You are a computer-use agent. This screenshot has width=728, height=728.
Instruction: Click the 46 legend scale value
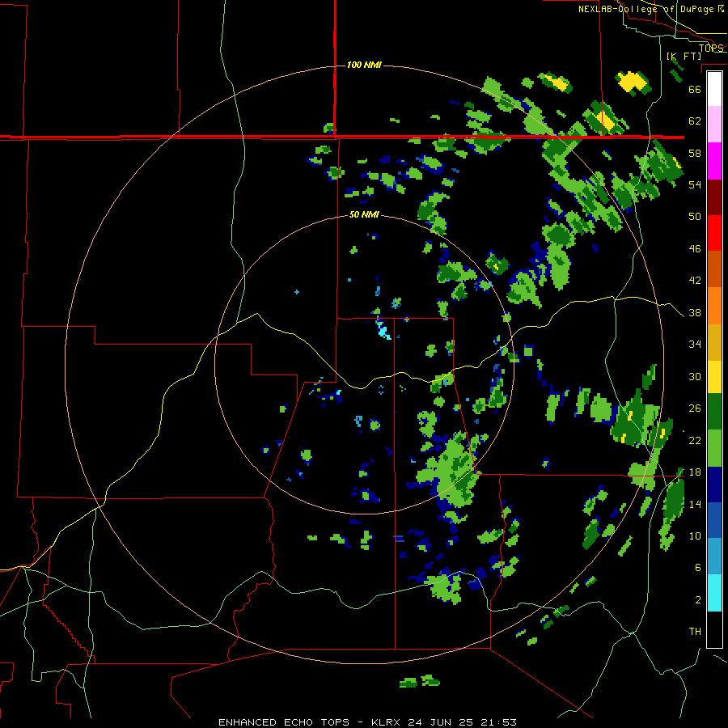(695, 249)
